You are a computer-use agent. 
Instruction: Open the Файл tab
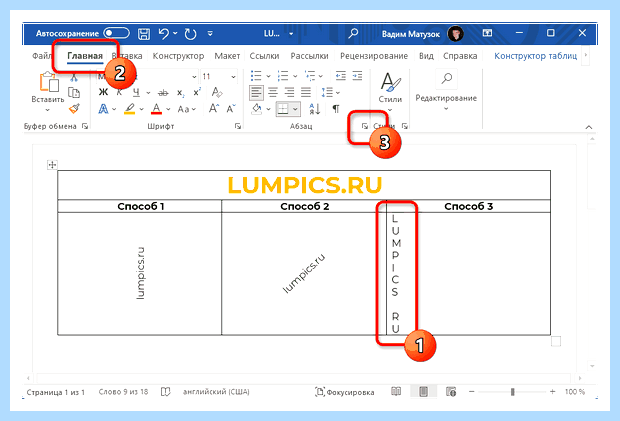coord(42,56)
